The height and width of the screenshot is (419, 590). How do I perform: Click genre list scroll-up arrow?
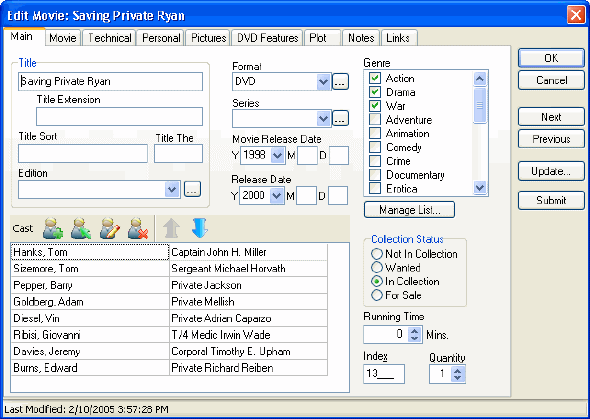tap(480, 79)
